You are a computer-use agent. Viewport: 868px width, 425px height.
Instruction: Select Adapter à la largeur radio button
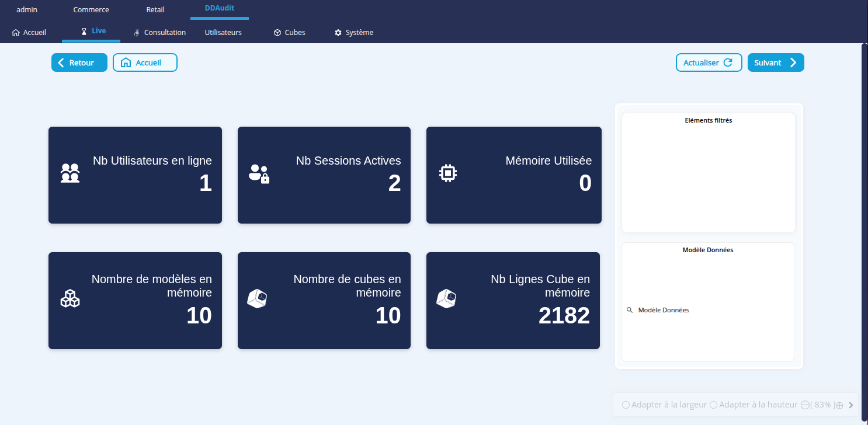(626, 405)
